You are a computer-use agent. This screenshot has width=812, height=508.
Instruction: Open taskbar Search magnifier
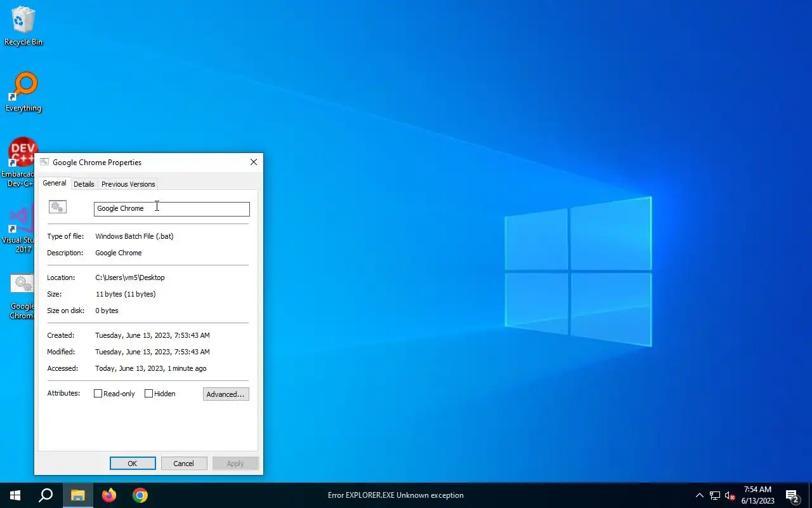[x=46, y=495]
